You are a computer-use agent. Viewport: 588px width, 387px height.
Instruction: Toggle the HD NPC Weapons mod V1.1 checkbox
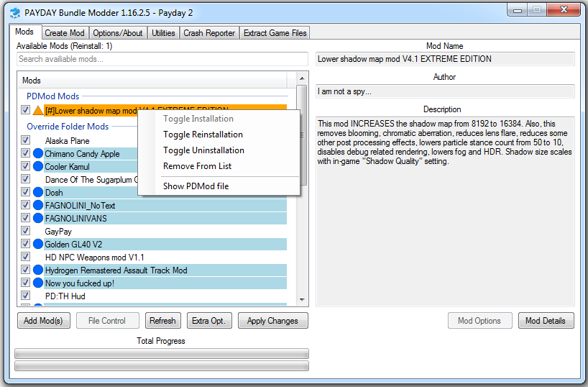tap(25, 257)
